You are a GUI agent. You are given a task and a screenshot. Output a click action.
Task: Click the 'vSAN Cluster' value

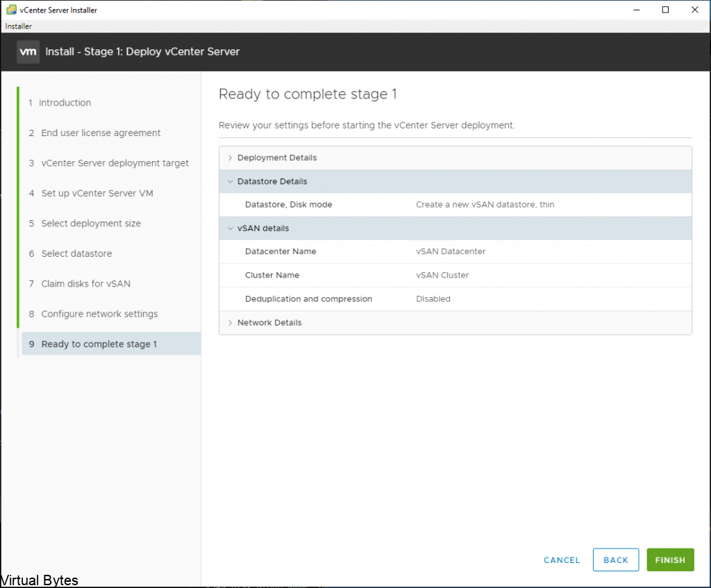click(442, 275)
